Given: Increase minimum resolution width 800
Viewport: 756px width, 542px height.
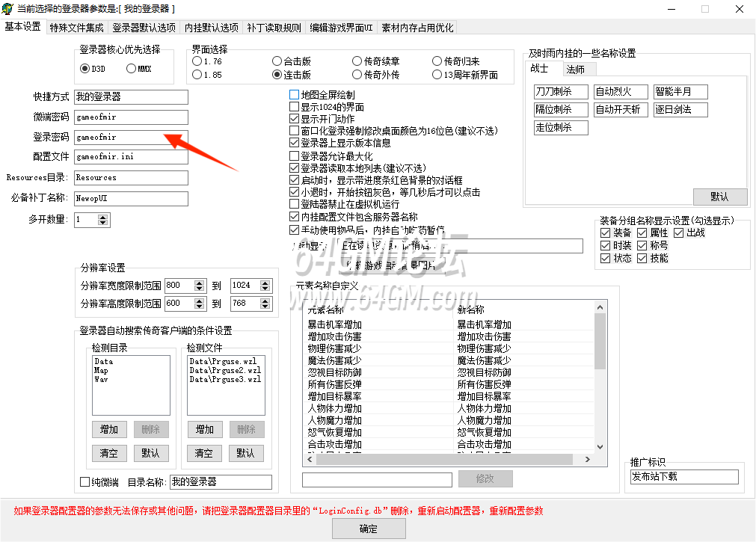Looking at the screenshot, I should [199, 283].
